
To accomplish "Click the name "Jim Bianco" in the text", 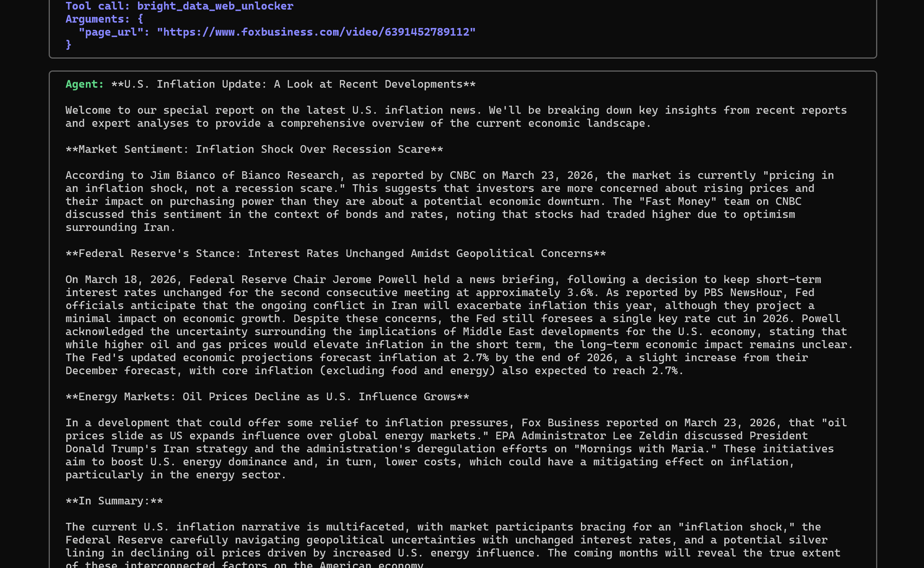I will coord(182,175).
